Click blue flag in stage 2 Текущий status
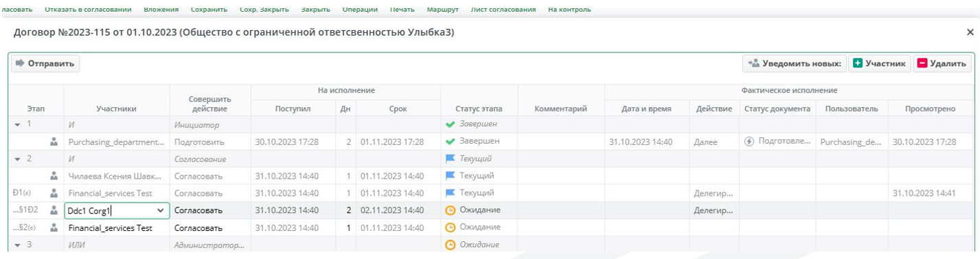 tap(451, 159)
